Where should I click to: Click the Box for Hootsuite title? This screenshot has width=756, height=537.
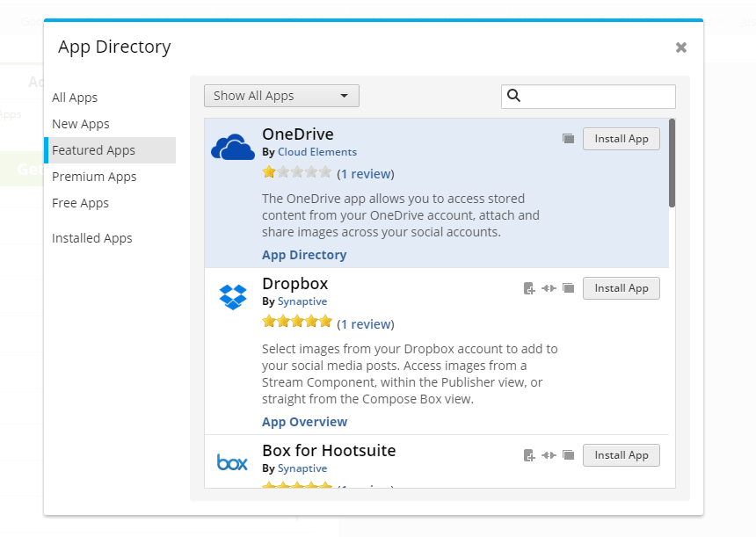(x=329, y=451)
